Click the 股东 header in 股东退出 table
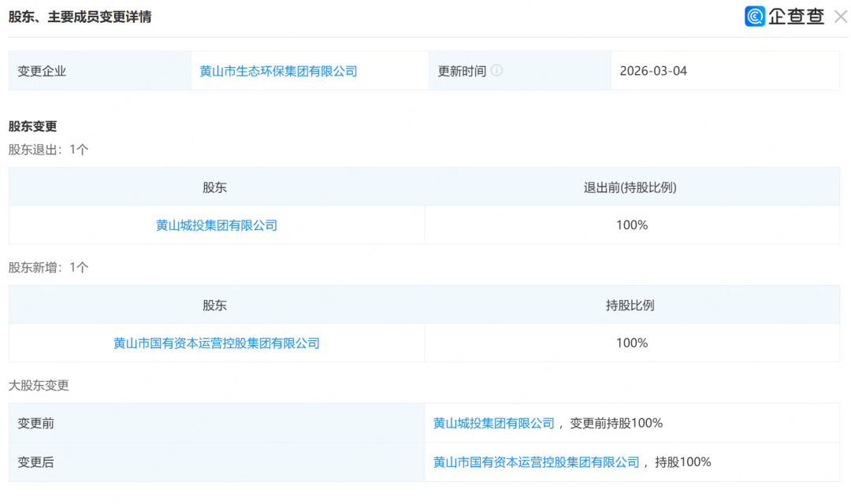Image resolution: width=851 pixels, height=504 pixels. point(214,187)
